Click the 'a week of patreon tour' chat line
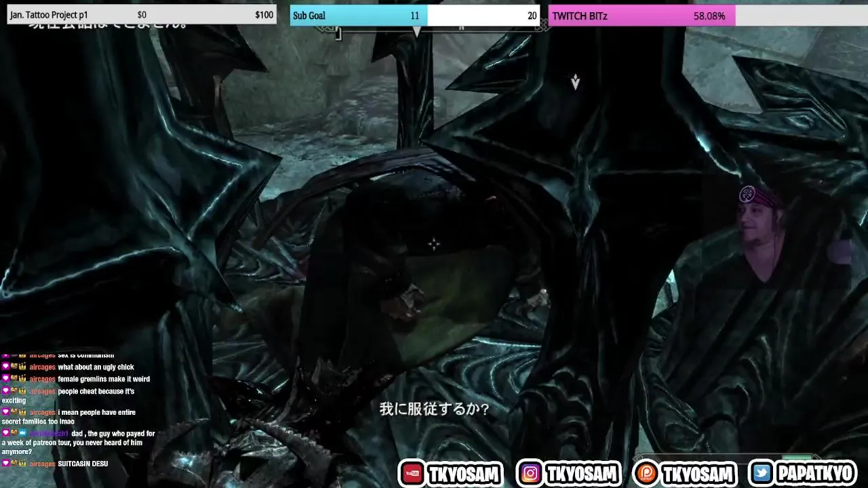Viewport: 868px width, 488px height. pos(71,443)
